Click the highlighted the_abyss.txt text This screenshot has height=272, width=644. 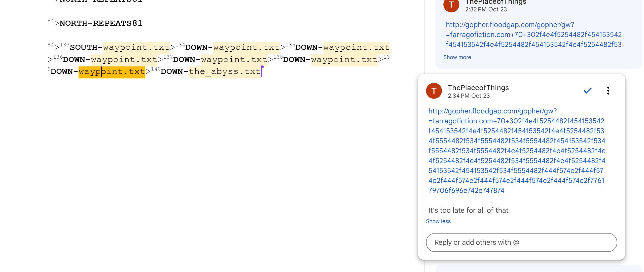pos(224,72)
